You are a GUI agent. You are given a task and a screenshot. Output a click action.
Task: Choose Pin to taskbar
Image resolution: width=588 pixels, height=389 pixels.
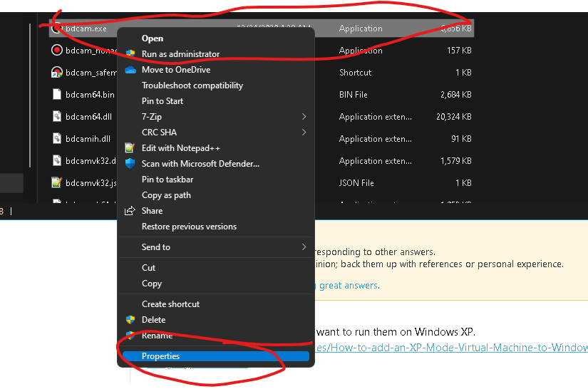point(216,180)
